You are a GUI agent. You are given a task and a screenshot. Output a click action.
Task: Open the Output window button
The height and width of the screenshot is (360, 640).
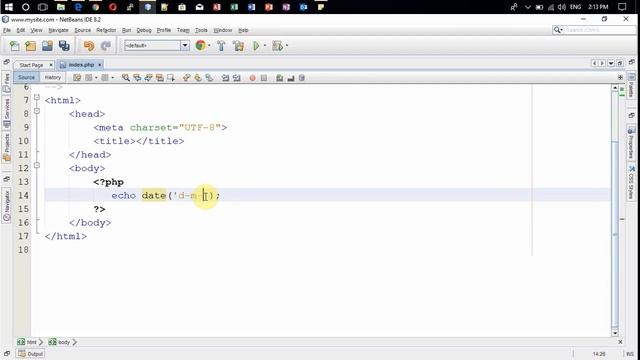pyautogui.click(x=31, y=354)
